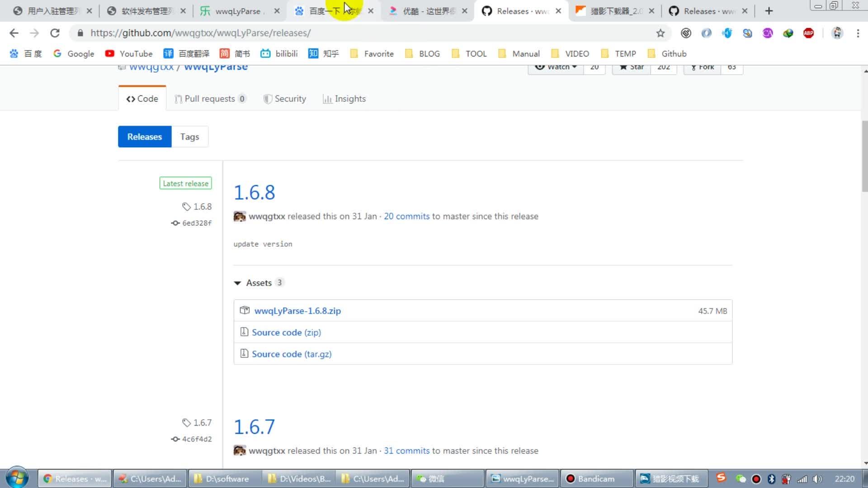This screenshot has height=488, width=868.
Task: Download wwqLyParse-1.6.8.zip
Action: pos(297,311)
